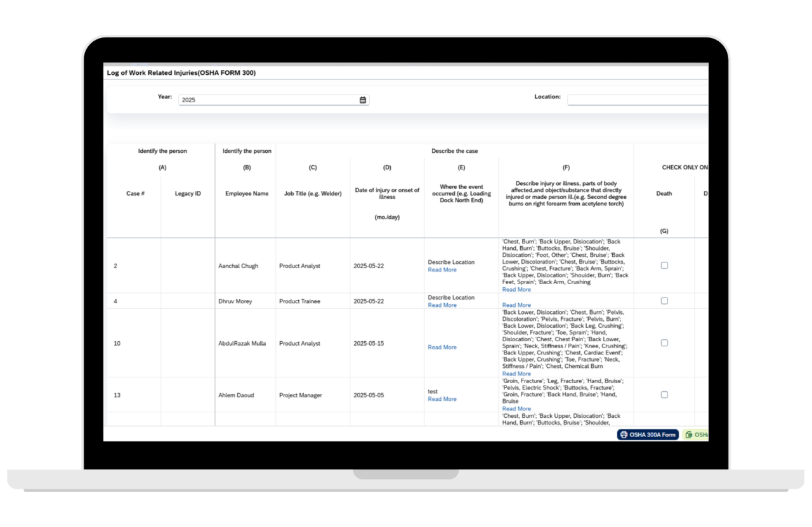Click the Where the event occurred header
The height and width of the screenshot is (527, 812).
pos(461,193)
